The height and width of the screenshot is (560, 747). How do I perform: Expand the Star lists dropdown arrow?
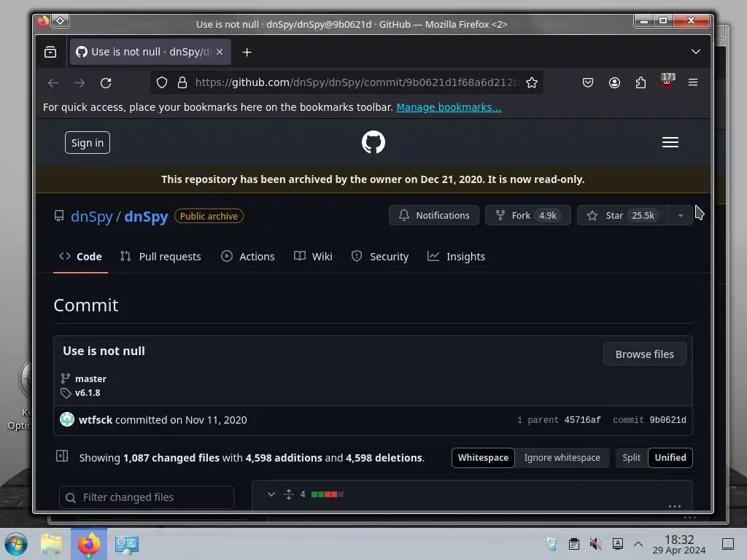681,215
